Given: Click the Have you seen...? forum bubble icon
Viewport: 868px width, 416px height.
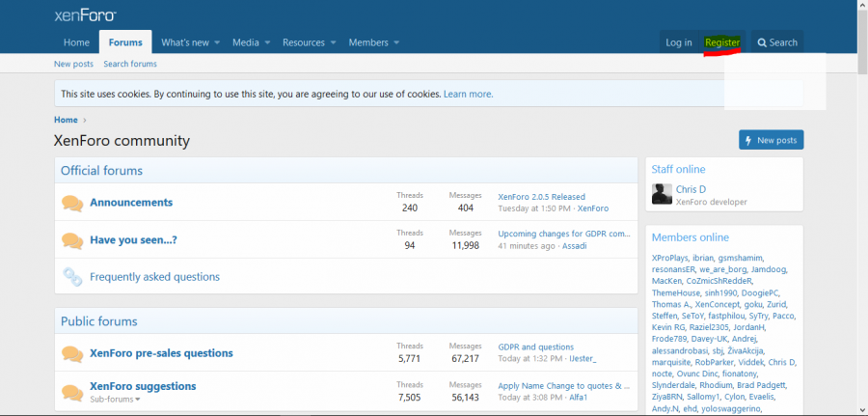Looking at the screenshot, I should tap(72, 240).
